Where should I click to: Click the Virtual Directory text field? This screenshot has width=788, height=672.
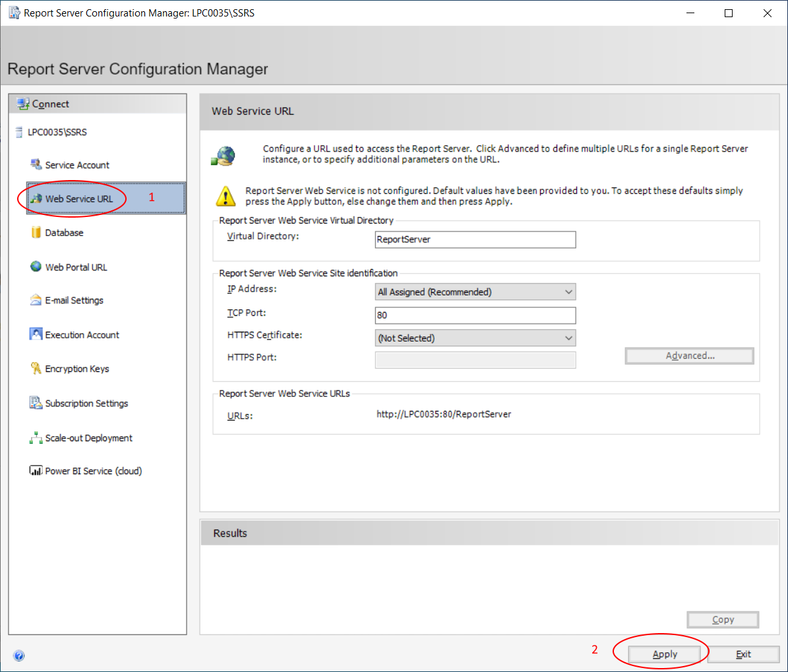click(x=475, y=239)
